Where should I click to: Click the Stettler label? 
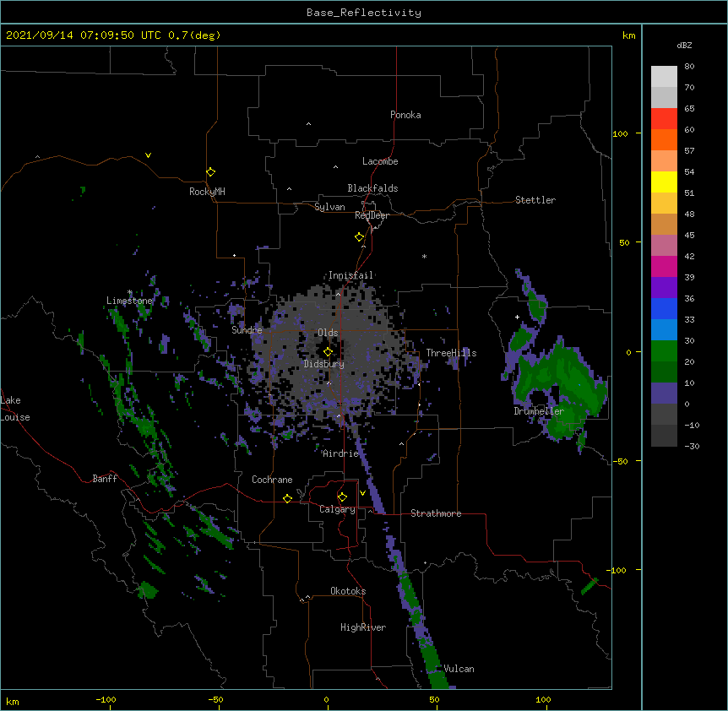(x=535, y=200)
